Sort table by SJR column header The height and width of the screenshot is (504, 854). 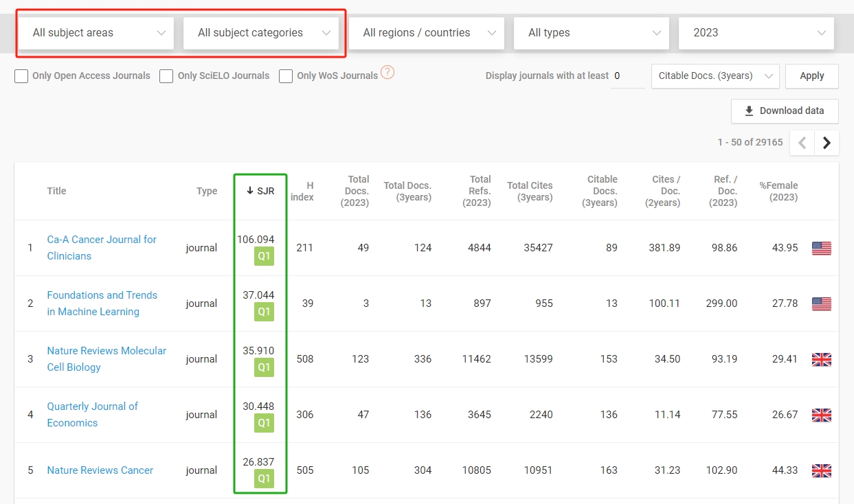[x=260, y=191]
